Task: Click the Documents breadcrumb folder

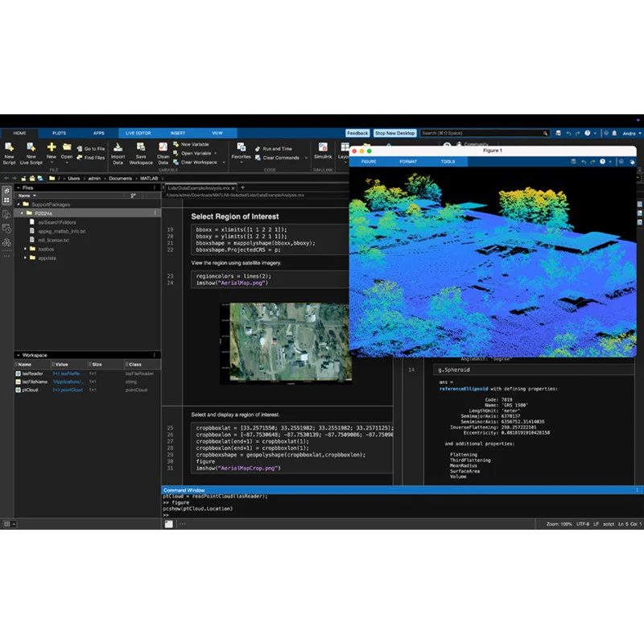Action: click(x=120, y=178)
